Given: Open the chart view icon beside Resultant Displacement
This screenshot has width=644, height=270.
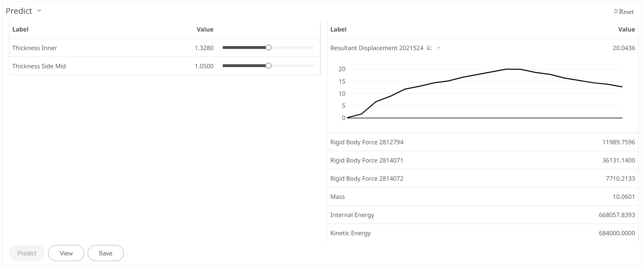Looking at the screenshot, I should tap(429, 48).
